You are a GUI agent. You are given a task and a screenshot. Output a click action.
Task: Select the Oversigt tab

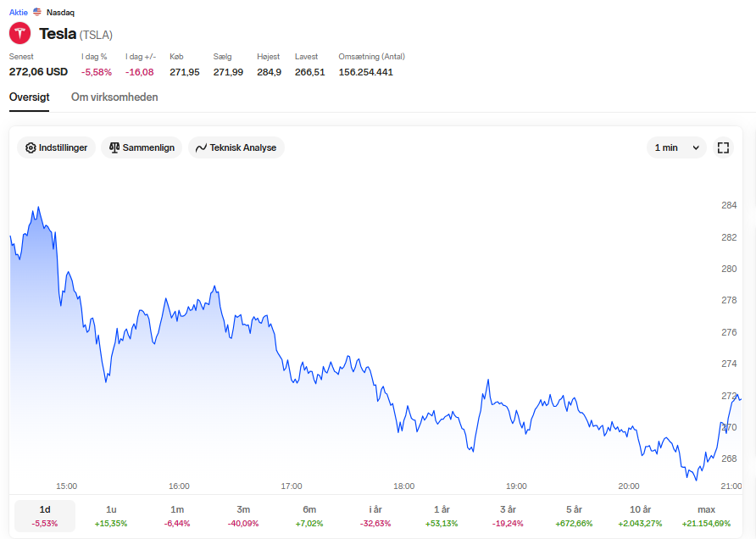tap(30, 97)
